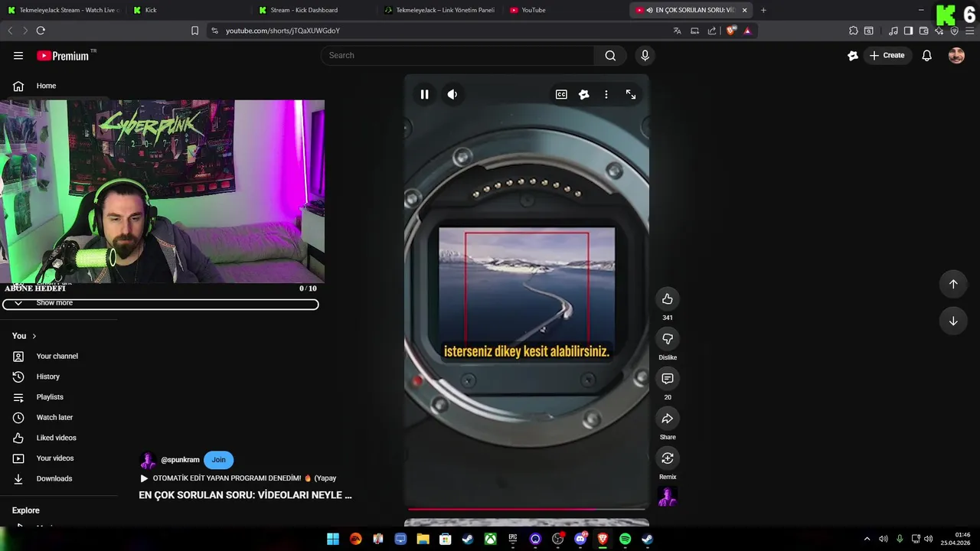Screen dimensions: 980x551
Task: Show hidden system tray icons
Action: click(x=867, y=539)
